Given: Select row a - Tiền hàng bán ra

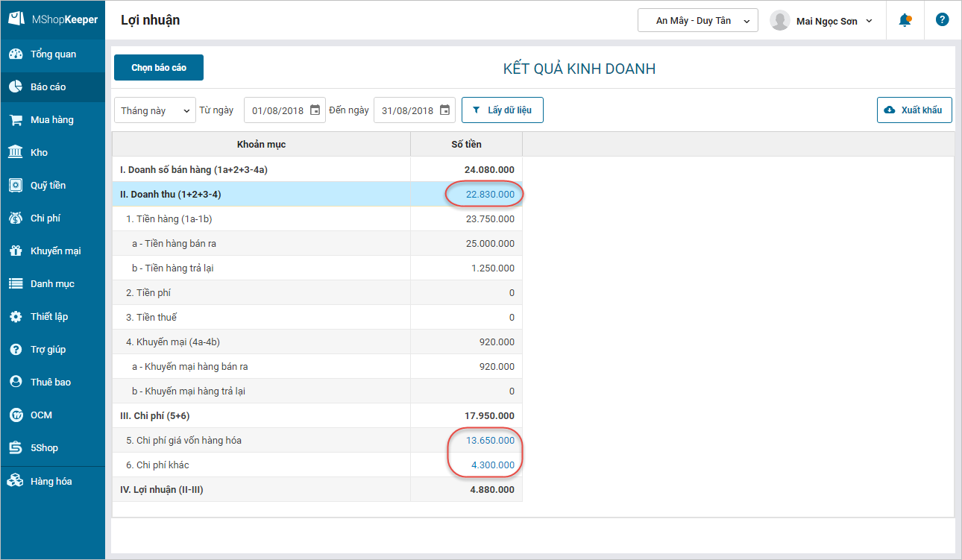Looking at the screenshot, I should 318,244.
